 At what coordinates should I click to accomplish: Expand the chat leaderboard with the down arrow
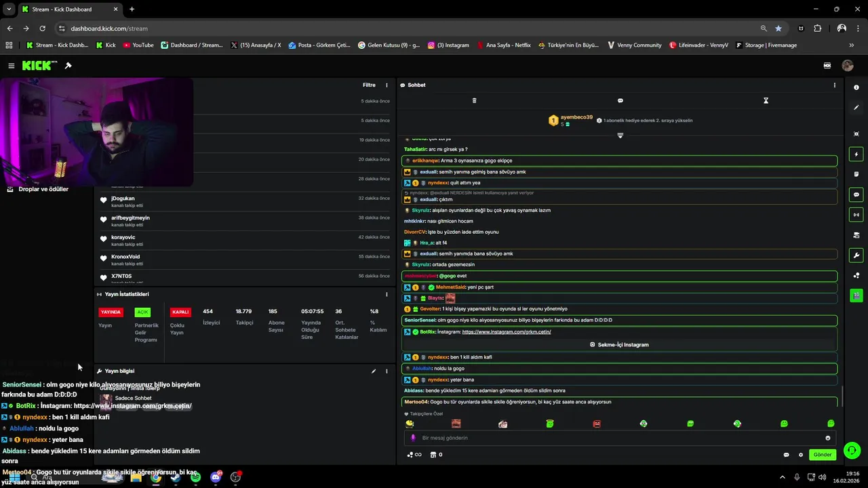pos(620,136)
